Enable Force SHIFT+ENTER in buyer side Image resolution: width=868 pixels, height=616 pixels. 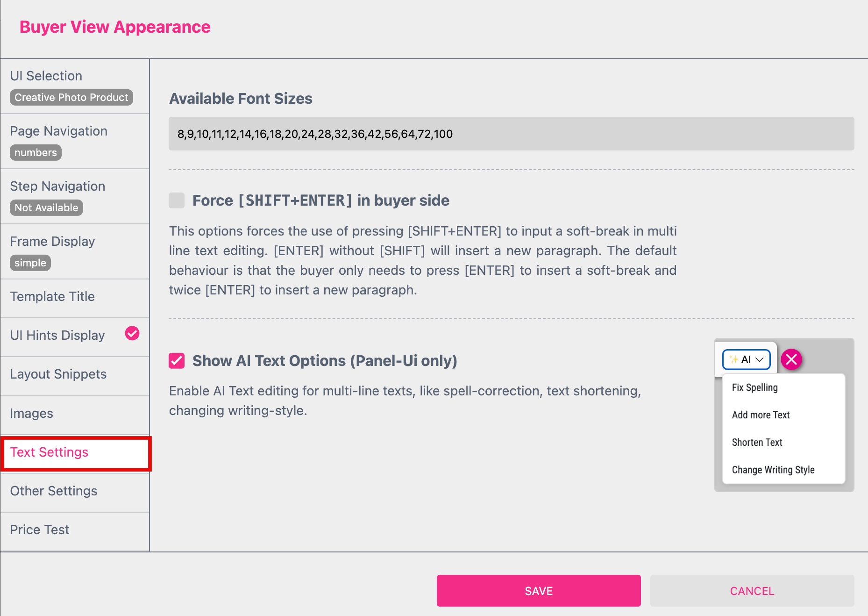[x=176, y=200]
